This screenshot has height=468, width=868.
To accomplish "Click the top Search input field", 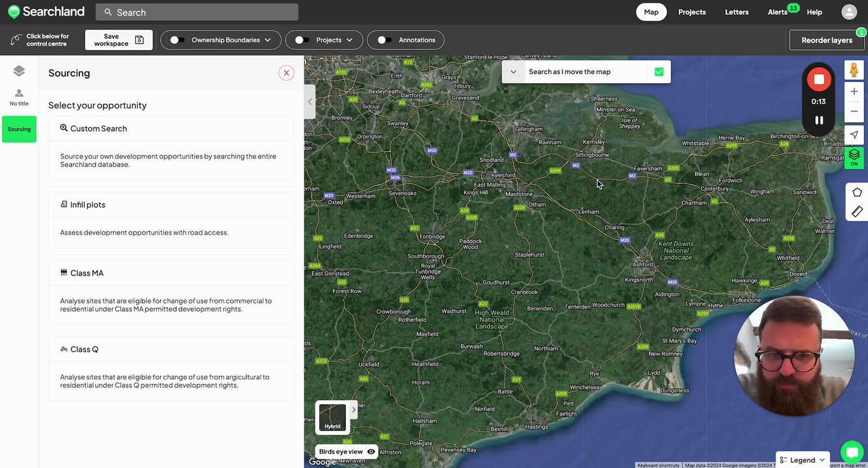I will (x=197, y=12).
